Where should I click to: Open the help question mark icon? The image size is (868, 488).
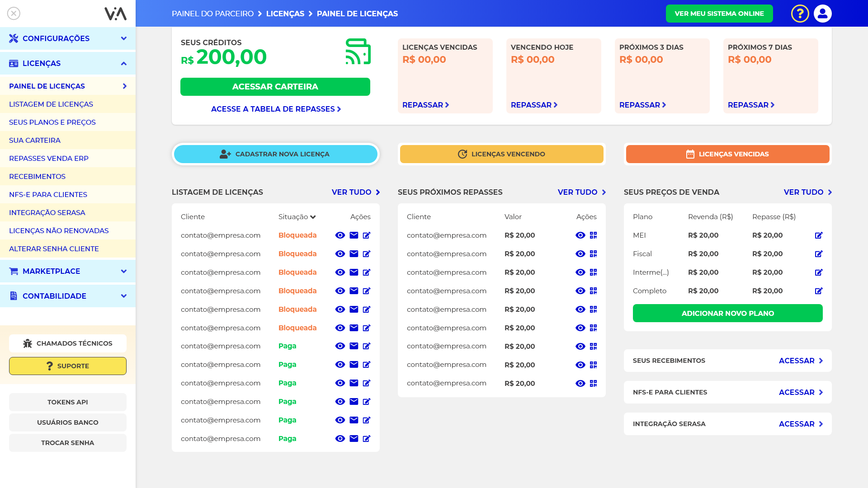pos(800,14)
